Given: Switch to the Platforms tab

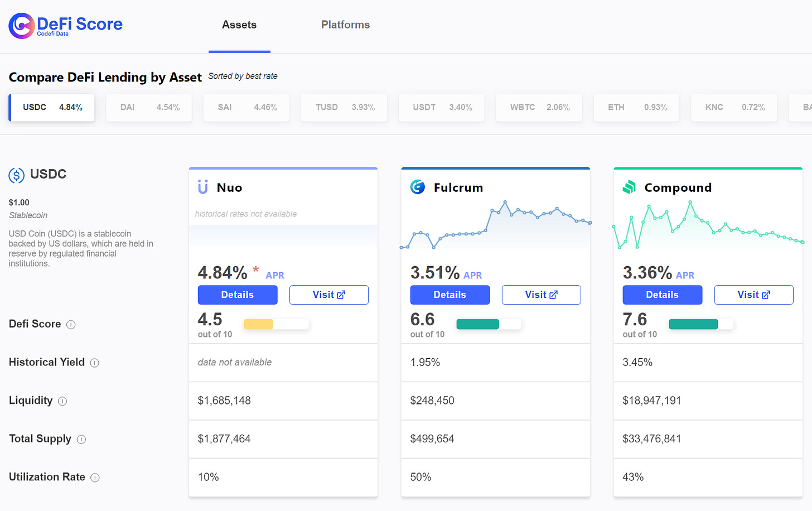Looking at the screenshot, I should click(345, 25).
